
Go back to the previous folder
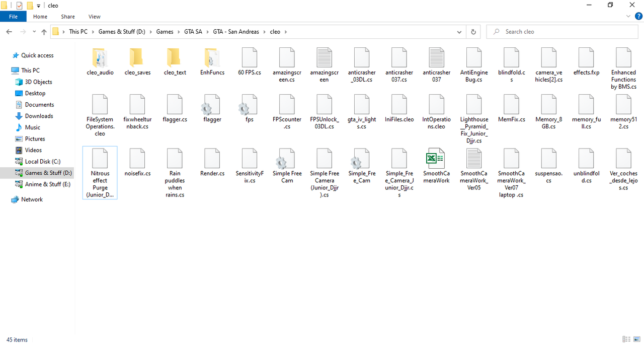tap(9, 32)
